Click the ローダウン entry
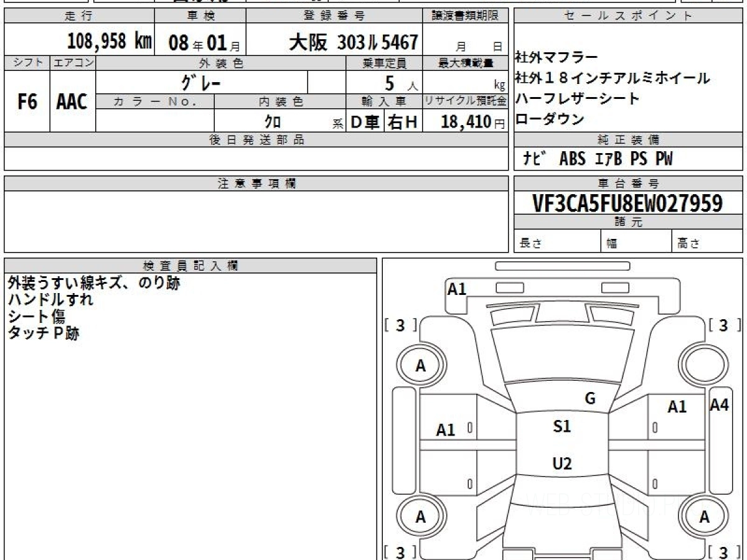The image size is (747, 560). tap(550, 119)
